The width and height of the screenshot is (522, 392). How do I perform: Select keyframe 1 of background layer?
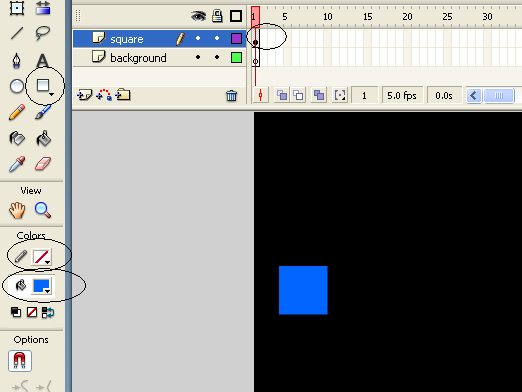click(255, 57)
